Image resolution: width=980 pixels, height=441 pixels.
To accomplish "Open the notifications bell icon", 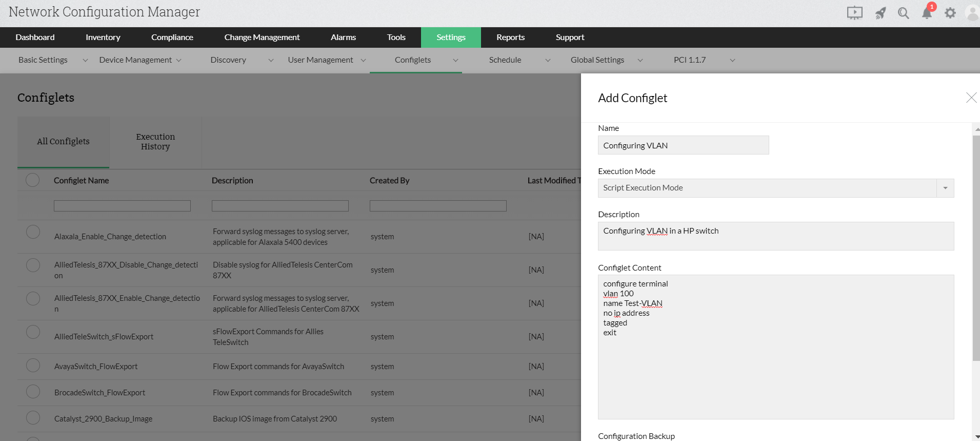I will [x=927, y=13].
